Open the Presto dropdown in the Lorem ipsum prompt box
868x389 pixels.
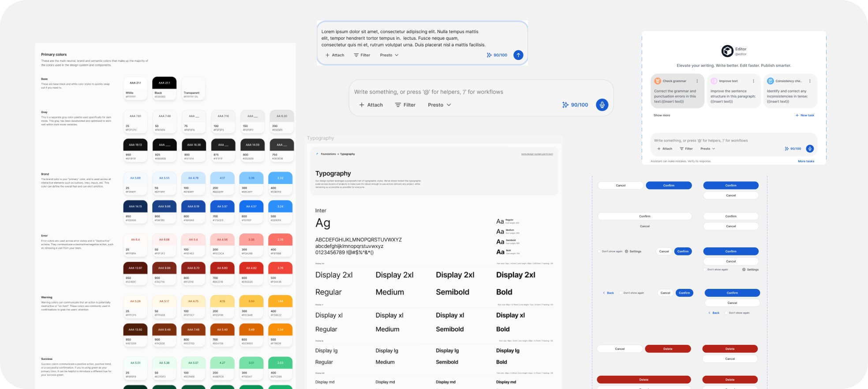point(389,55)
